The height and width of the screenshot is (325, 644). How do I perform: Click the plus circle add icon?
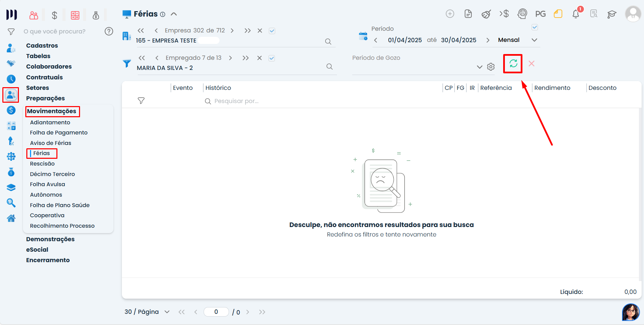point(450,14)
